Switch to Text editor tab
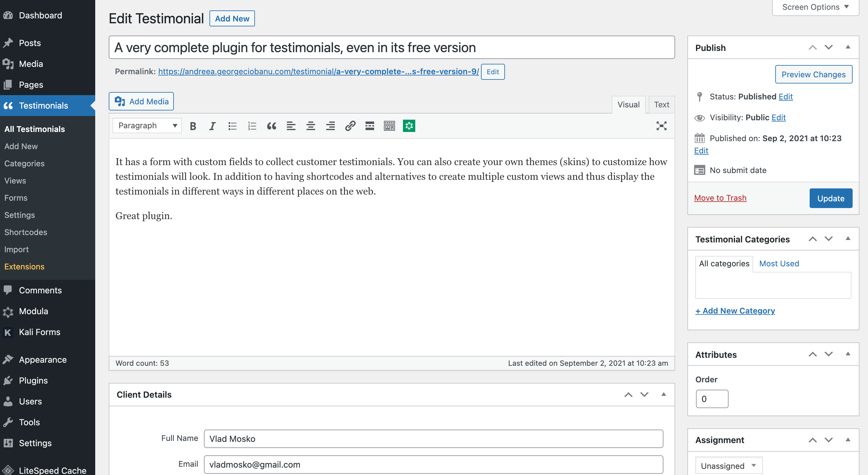This screenshot has height=475, width=868. pos(661,104)
